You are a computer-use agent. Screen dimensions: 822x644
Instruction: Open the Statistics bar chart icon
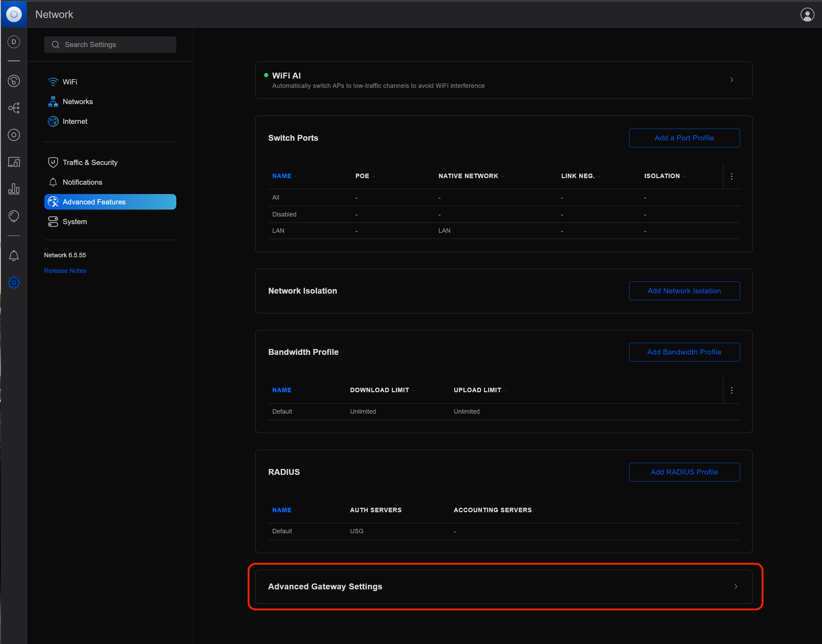pyautogui.click(x=14, y=188)
